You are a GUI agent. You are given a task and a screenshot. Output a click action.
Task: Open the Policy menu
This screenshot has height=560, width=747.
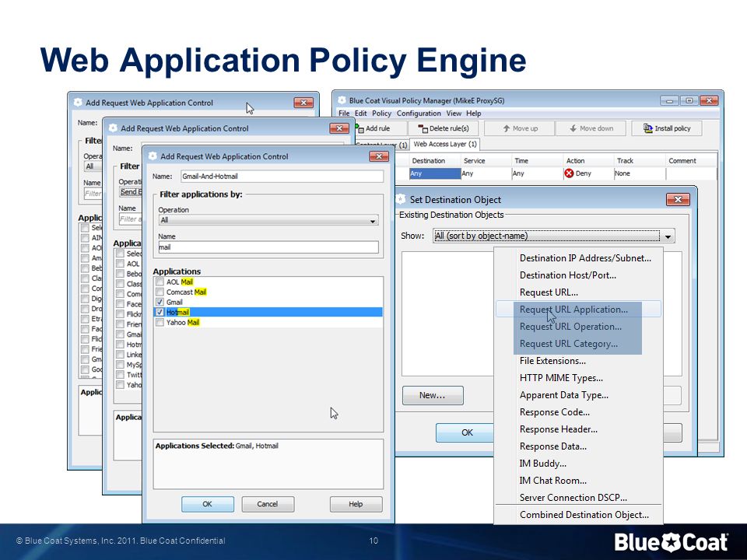[x=381, y=114]
